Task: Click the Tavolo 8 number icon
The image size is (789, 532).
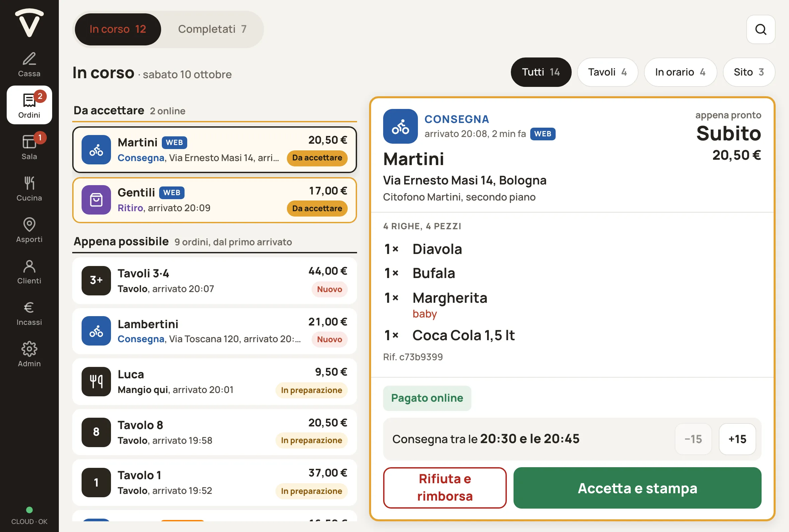Action: pyautogui.click(x=96, y=432)
